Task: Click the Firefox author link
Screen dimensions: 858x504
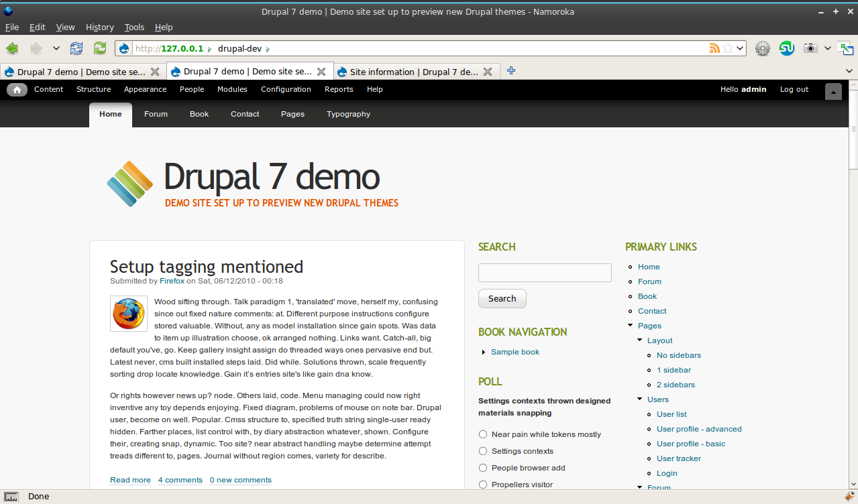Action: pos(172,281)
